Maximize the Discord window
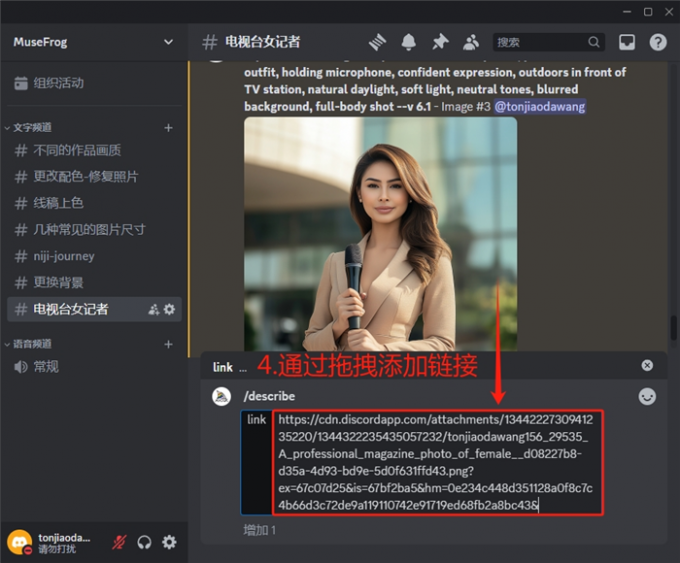The height and width of the screenshot is (563, 680). [x=648, y=12]
